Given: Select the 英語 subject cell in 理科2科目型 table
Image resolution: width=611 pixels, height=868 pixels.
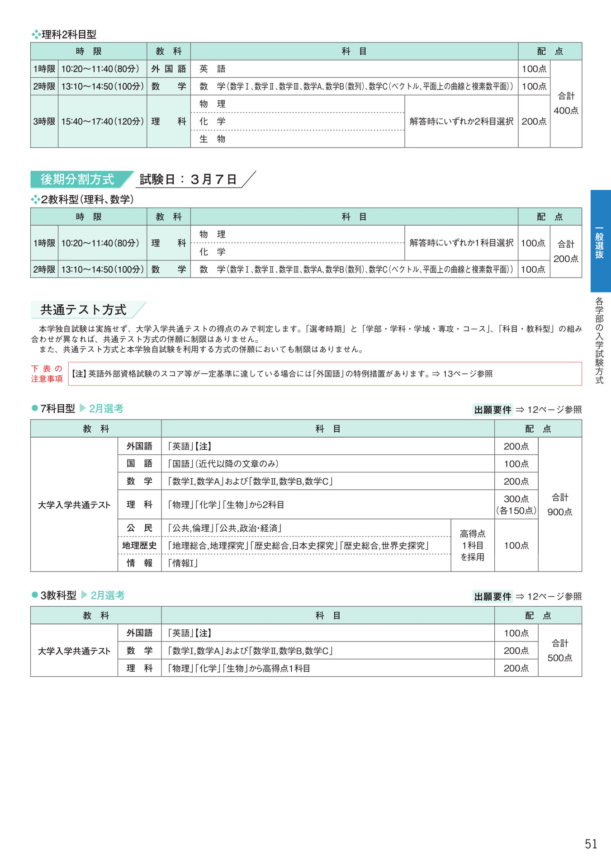Looking at the screenshot, I should coord(354,69).
